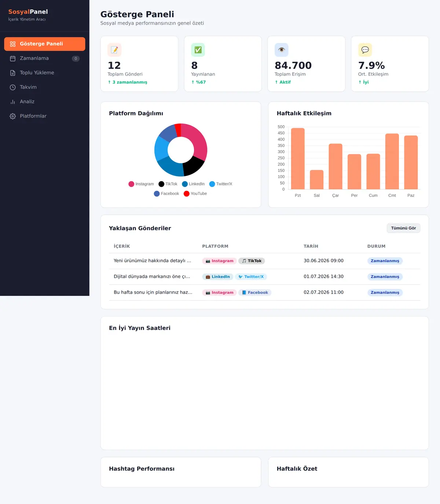Click the LinkedIn platform tag
Screen dimensions: 440x504
(218, 277)
